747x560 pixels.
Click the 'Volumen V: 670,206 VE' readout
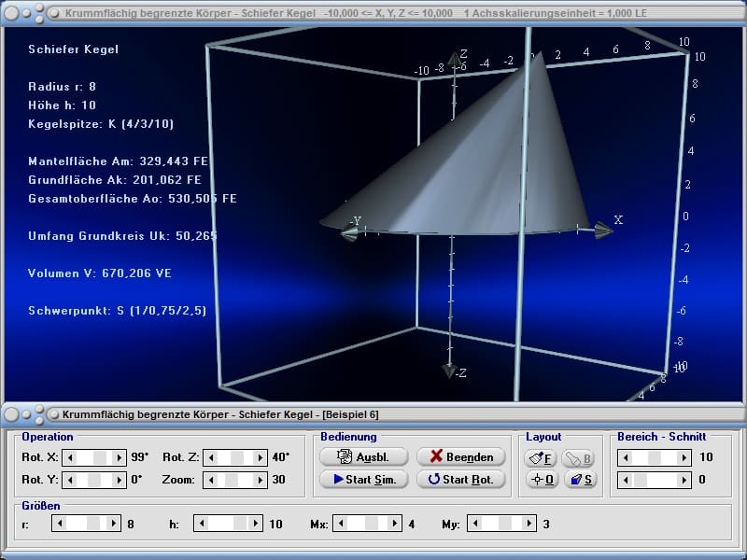[x=100, y=273]
